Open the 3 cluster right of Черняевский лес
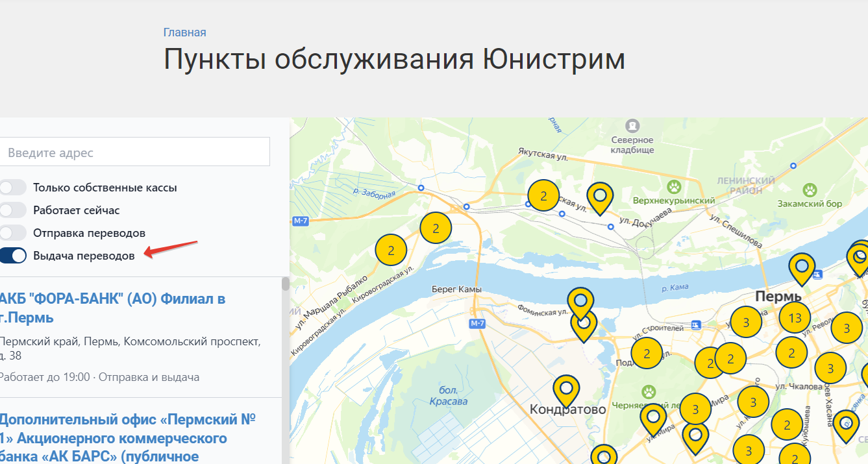 (x=695, y=409)
